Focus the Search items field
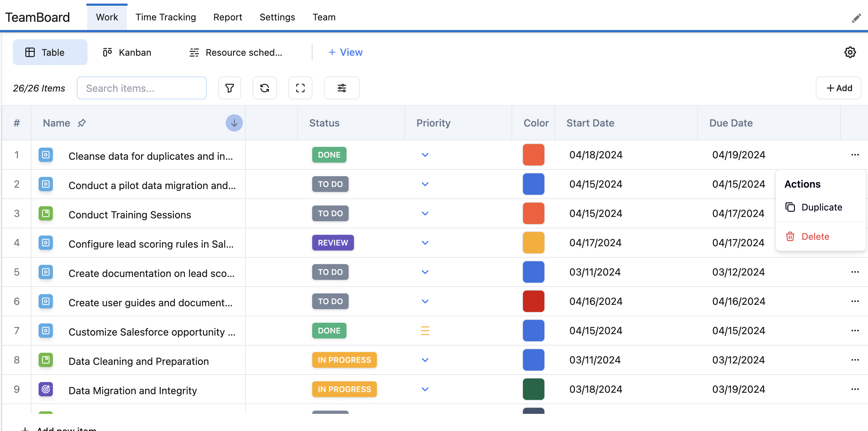The width and height of the screenshot is (868, 431). [141, 88]
